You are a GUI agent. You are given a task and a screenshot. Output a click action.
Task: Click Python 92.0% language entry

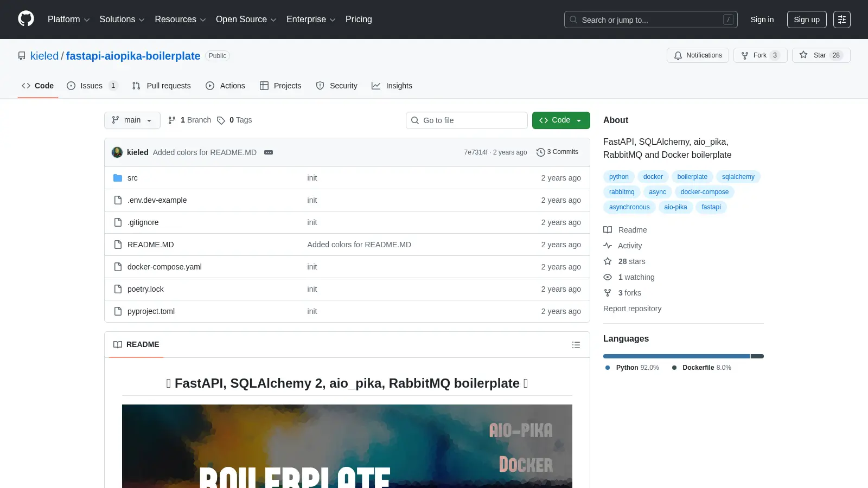point(632,368)
